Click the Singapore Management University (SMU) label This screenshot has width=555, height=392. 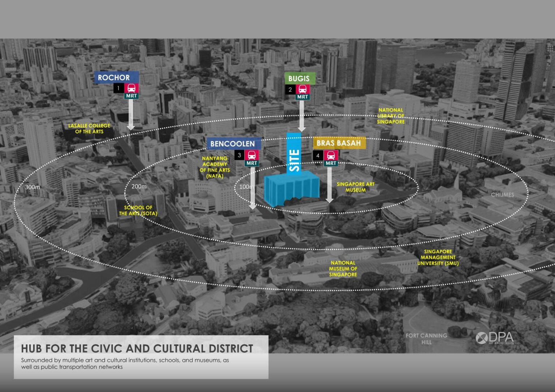tap(438, 257)
